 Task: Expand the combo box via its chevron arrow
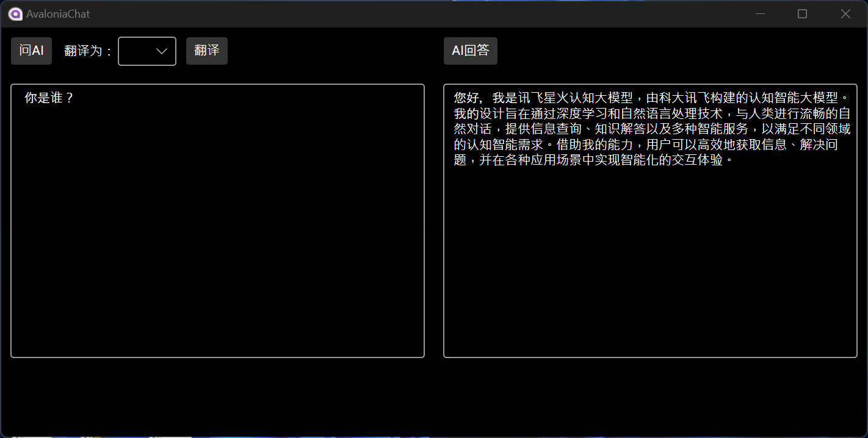click(162, 51)
